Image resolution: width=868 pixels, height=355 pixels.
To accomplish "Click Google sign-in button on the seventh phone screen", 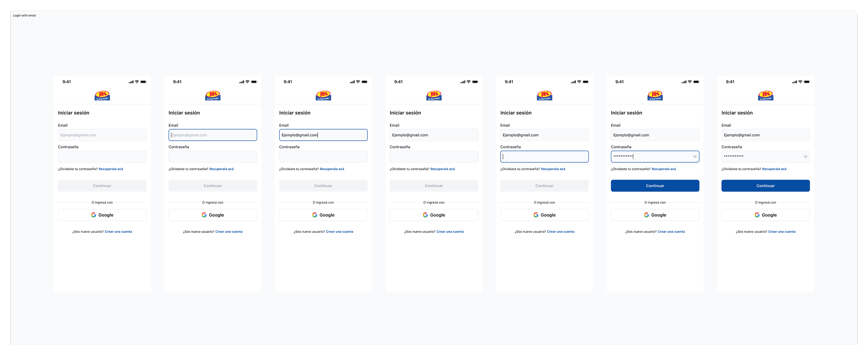I will click(766, 215).
